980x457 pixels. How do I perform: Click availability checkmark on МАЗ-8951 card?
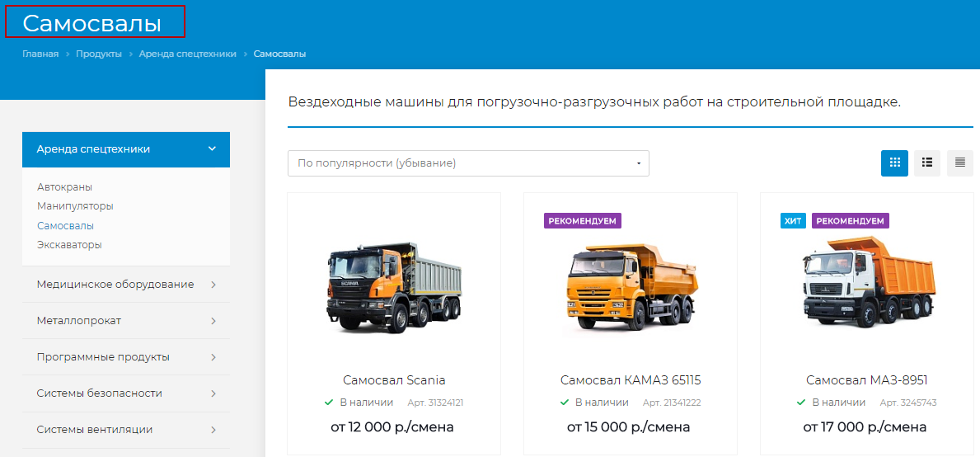[801, 403]
